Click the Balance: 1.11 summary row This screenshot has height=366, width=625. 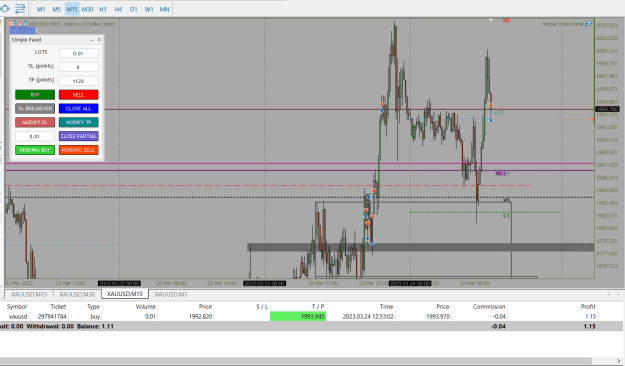pos(312,326)
